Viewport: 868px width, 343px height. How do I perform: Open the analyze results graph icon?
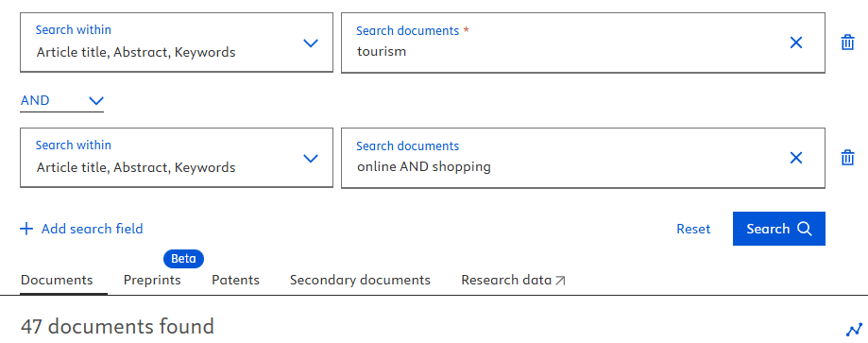[854, 330]
